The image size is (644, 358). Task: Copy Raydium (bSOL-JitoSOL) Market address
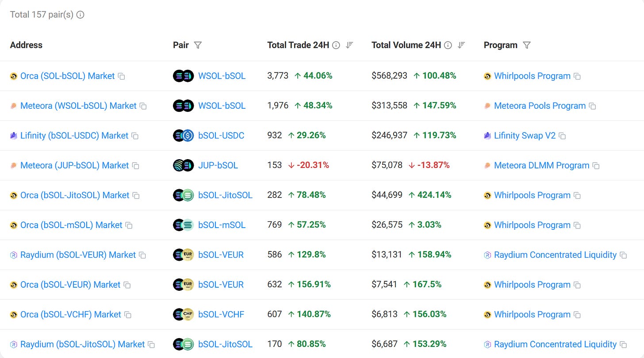click(x=151, y=345)
